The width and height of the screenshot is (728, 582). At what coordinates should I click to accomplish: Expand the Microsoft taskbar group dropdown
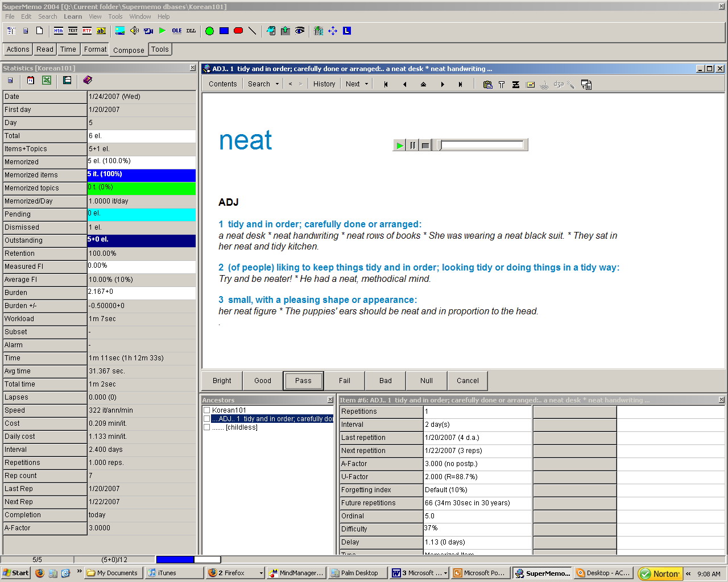[445, 573]
